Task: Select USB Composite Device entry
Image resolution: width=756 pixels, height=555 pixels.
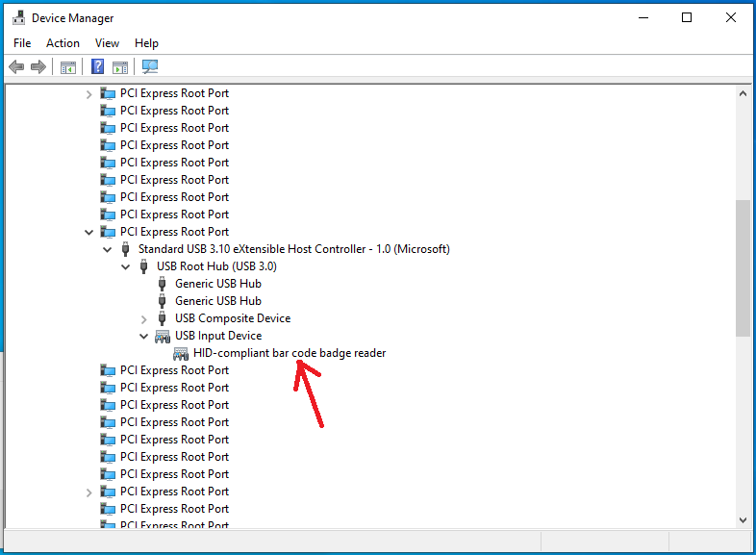Action: 233,318
